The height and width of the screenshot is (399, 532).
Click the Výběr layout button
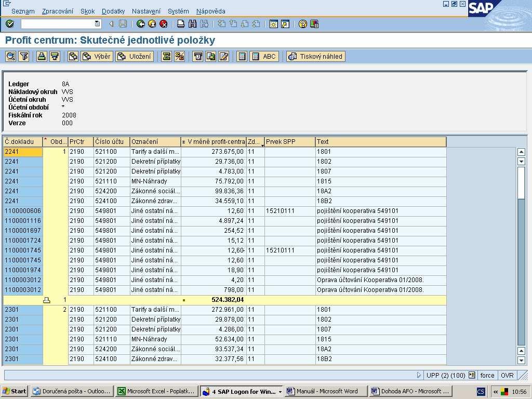(97, 56)
